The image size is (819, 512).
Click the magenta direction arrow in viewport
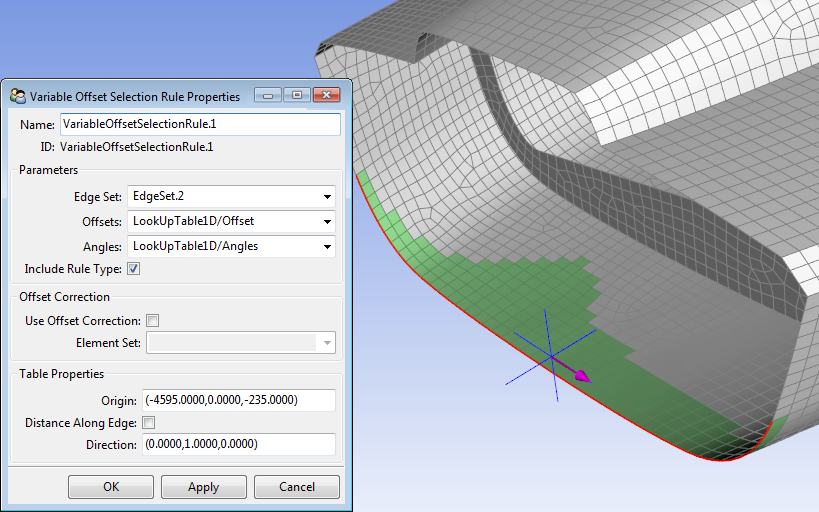580,376
